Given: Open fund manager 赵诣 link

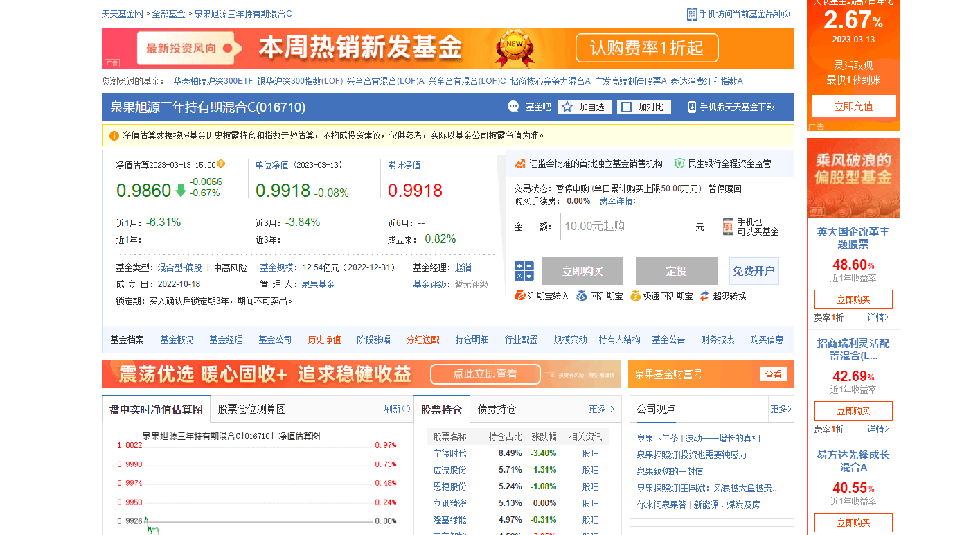Looking at the screenshot, I should (463, 267).
